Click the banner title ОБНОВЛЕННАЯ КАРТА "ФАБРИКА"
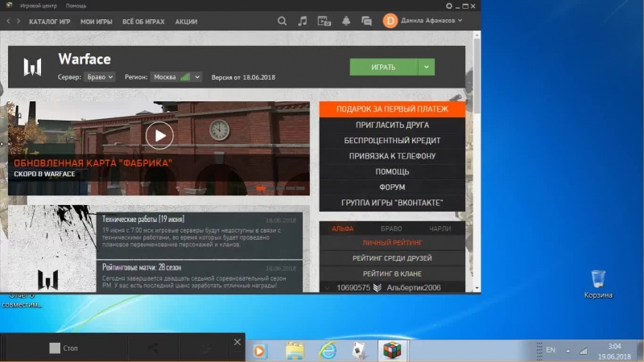Viewport: 644px width, 362px height. coord(93,163)
